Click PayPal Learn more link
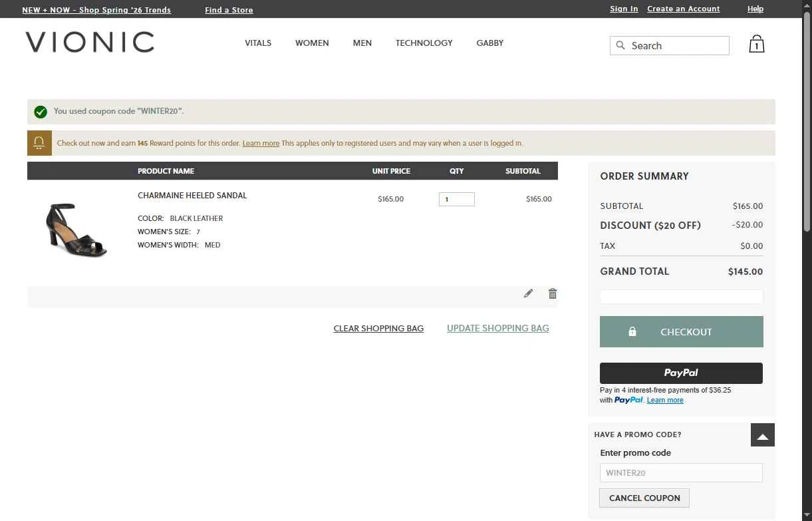The image size is (812, 521). click(665, 400)
